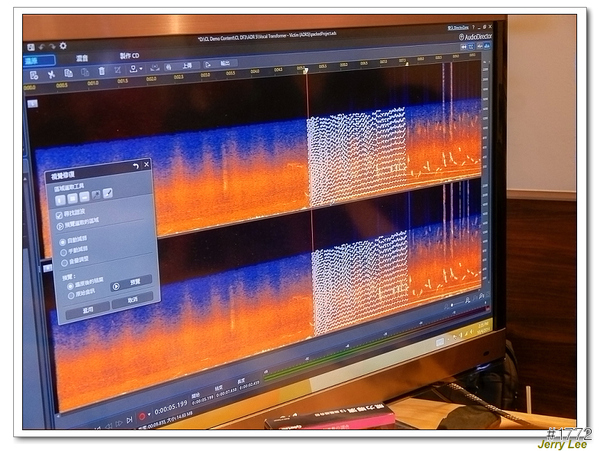Viewport: 600px width, 451px height.
Task: Click the marker pin icon in the toolbar
Action: [133, 69]
